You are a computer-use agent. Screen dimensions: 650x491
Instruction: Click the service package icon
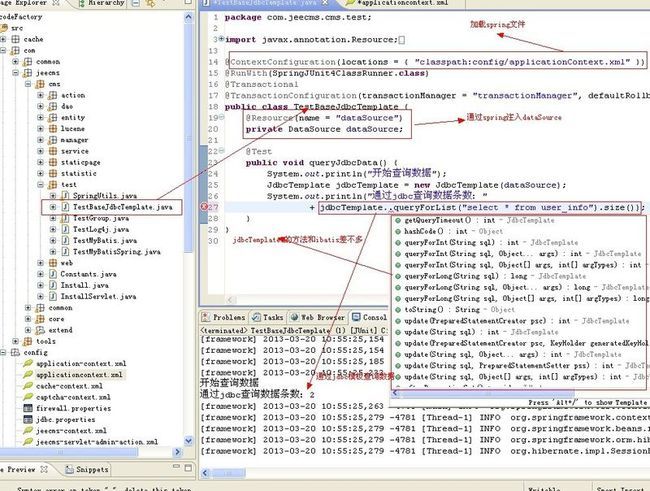click(53, 151)
